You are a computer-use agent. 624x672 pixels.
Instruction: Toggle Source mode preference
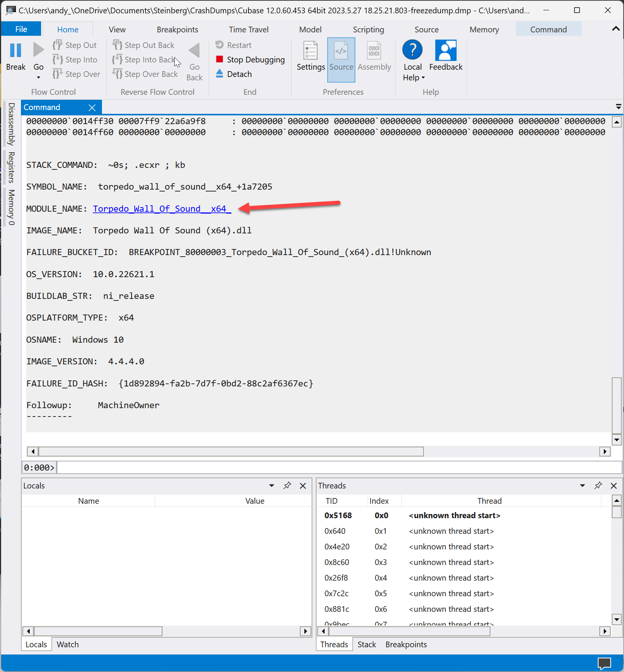point(341,59)
